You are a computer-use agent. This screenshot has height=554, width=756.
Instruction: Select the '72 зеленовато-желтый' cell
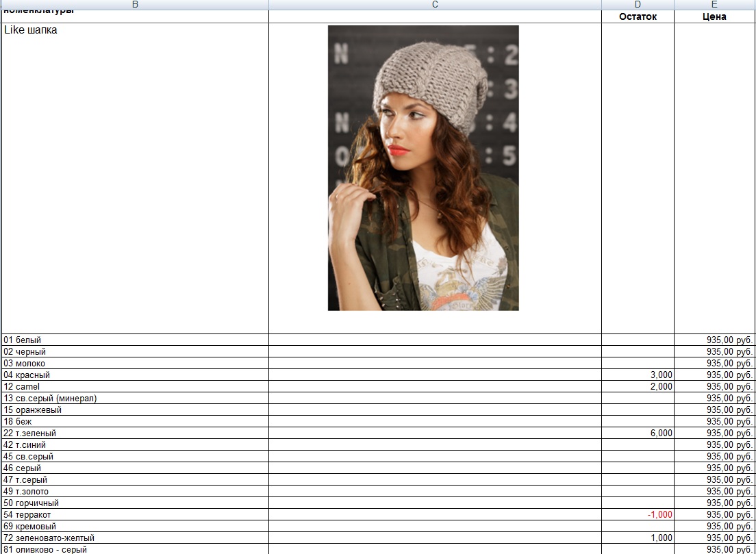point(135,537)
